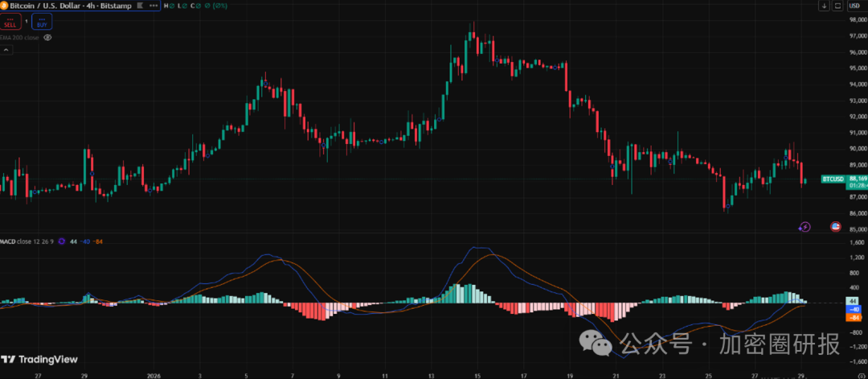
Task: Select the MACD close 12 26 9 legend
Action: click(27, 241)
